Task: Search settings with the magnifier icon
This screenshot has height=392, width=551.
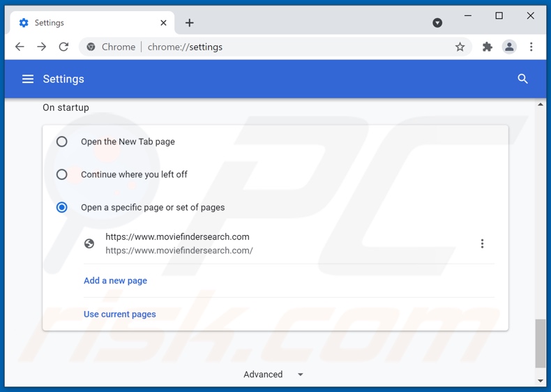Action: (x=522, y=80)
